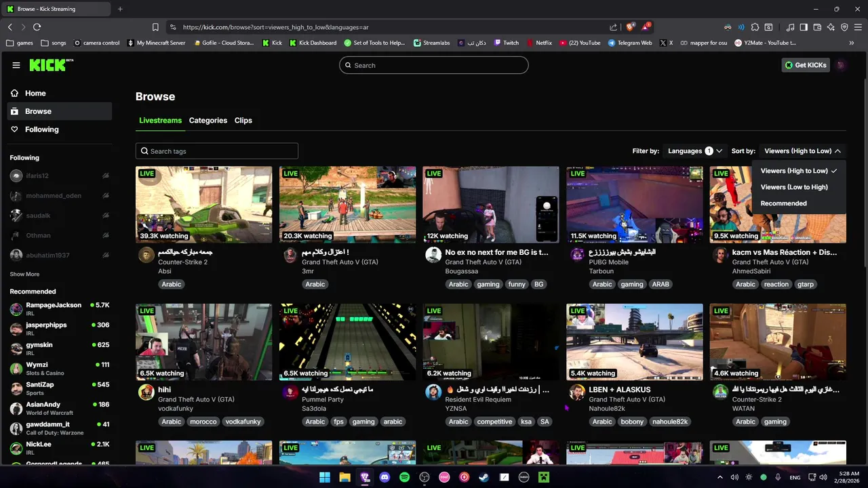The image size is (868, 488).
Task: Open the Languages filter dropdown
Action: coord(695,151)
